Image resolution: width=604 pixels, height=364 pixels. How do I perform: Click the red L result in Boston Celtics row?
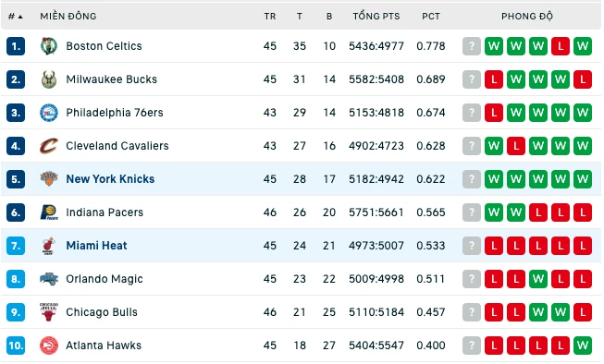[x=561, y=46]
